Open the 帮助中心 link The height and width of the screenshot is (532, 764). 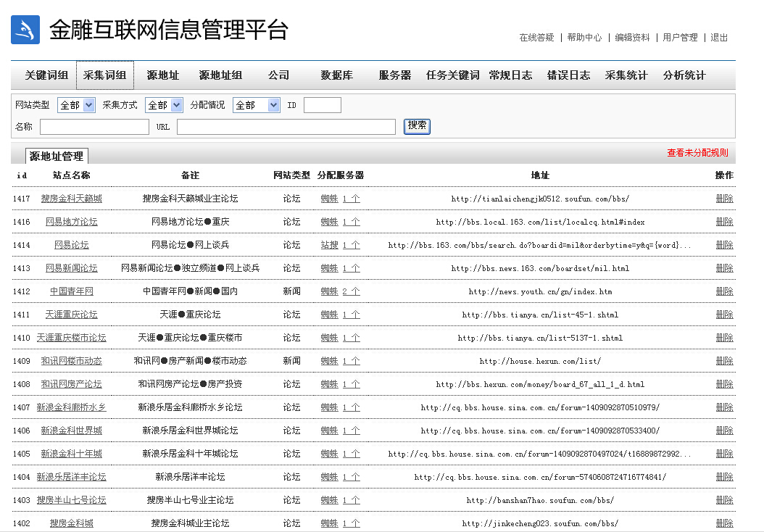click(584, 38)
